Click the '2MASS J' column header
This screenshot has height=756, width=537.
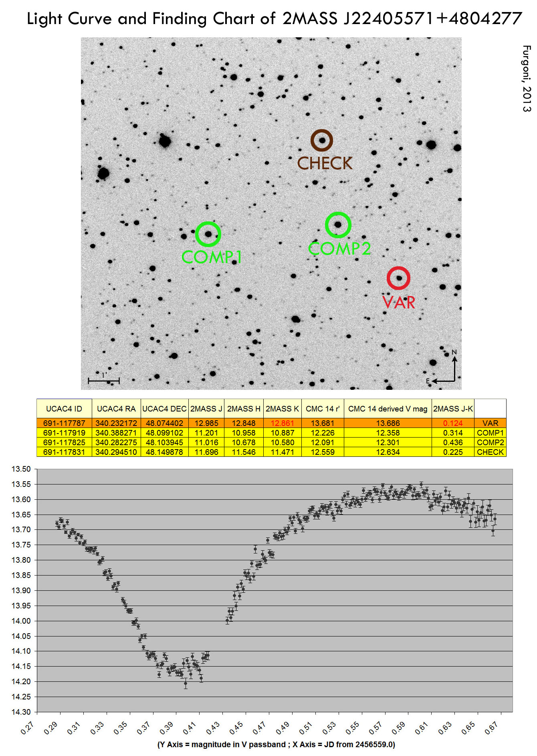pos(206,409)
